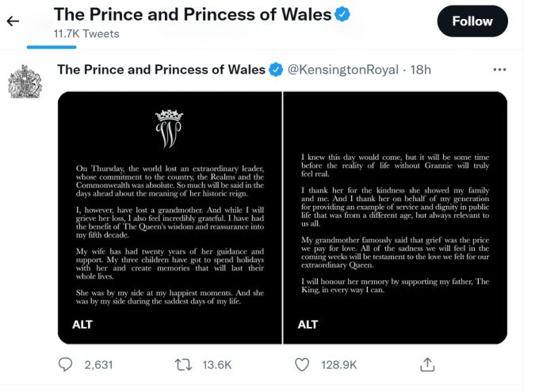The image size is (539, 392).
Task: Open the 18h timestamp link
Action: pos(420,70)
